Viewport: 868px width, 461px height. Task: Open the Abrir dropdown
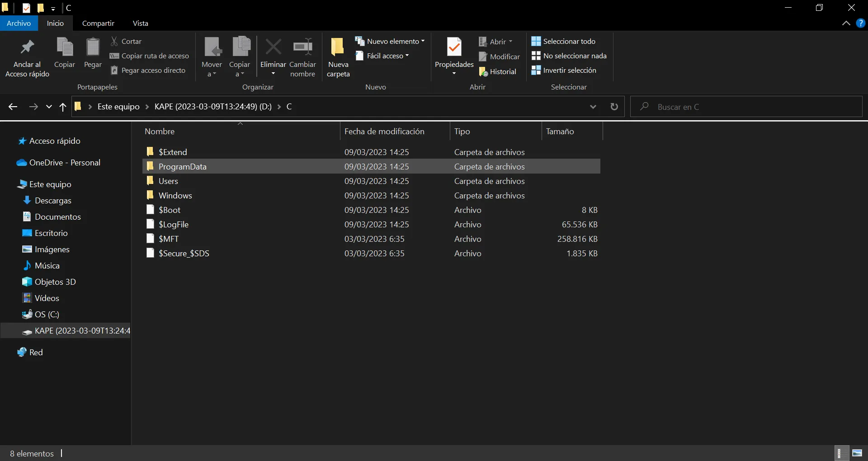pos(496,42)
